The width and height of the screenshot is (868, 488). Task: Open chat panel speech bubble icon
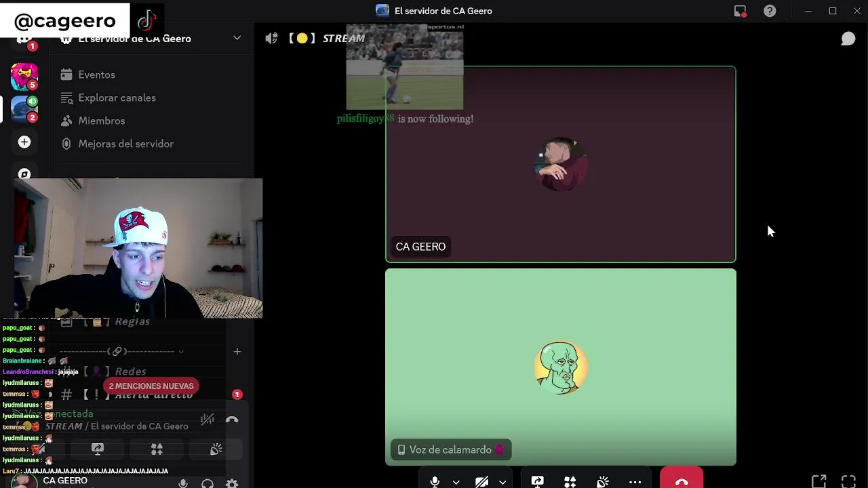[x=848, y=39]
